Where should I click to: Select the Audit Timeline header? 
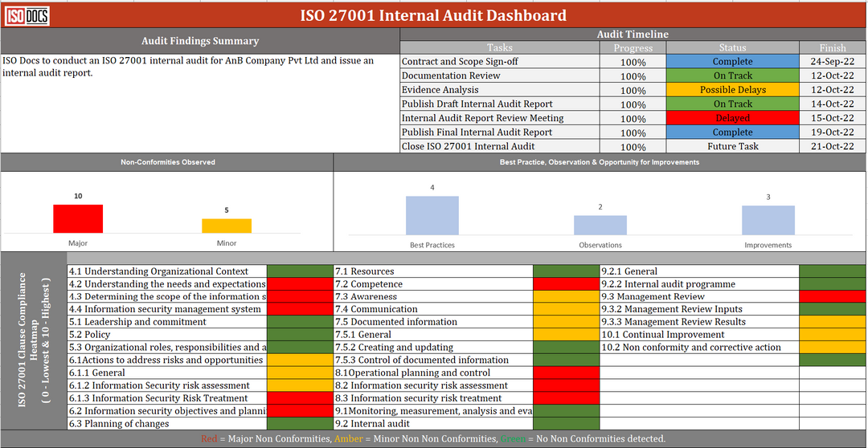633,35
